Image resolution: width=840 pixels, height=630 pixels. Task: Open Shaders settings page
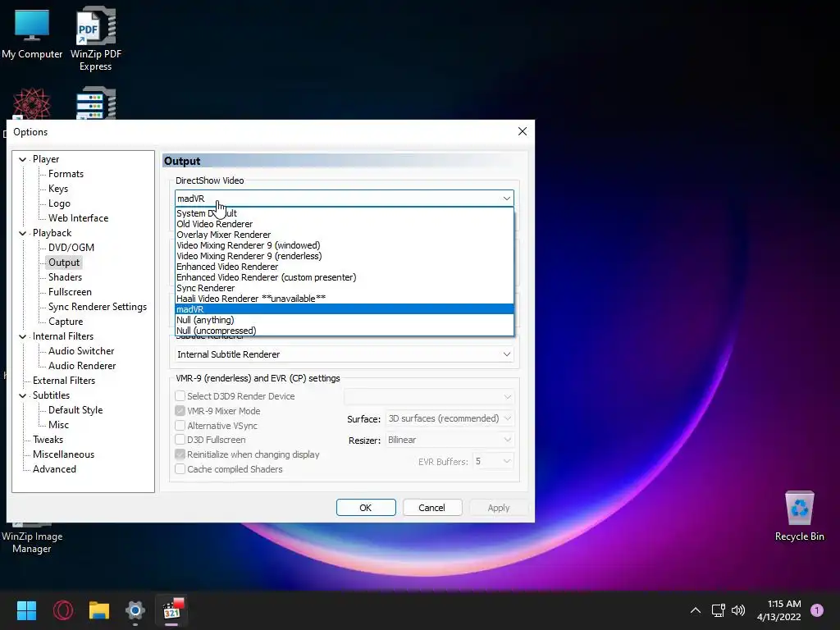[x=65, y=277]
